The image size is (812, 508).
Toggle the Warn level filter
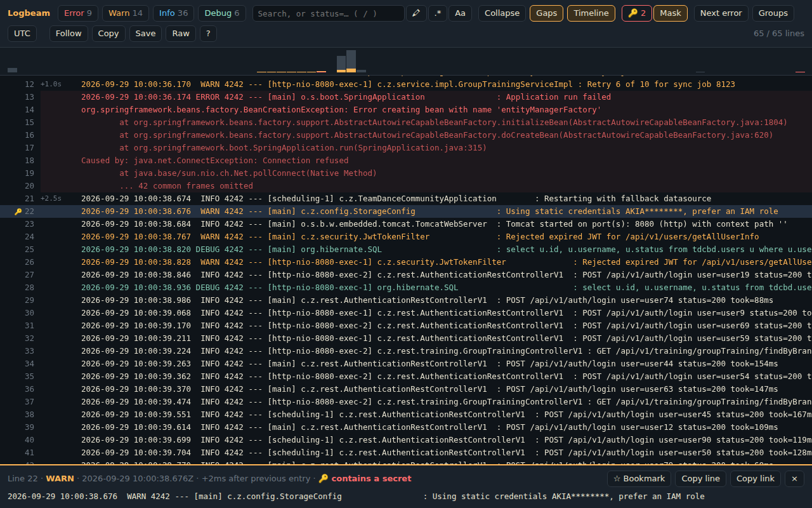click(125, 13)
